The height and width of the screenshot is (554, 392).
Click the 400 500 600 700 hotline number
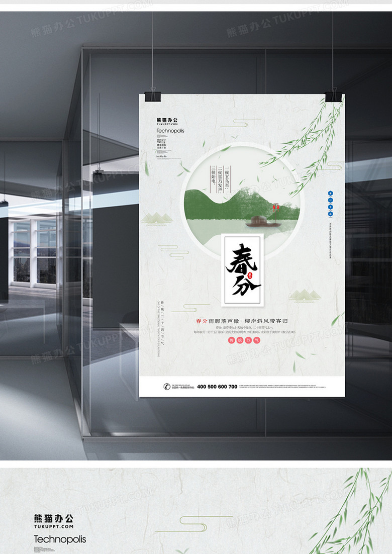[x=217, y=387]
